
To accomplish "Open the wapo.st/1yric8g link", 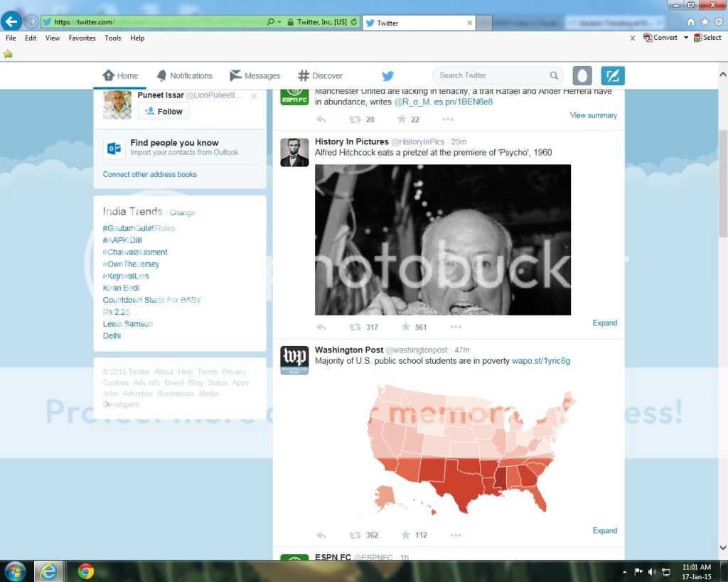I will coord(541,361).
